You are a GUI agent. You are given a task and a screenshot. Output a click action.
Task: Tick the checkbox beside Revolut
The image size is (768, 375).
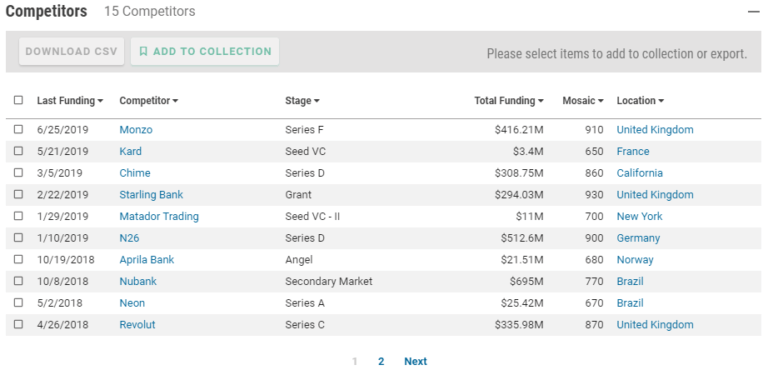click(x=18, y=324)
